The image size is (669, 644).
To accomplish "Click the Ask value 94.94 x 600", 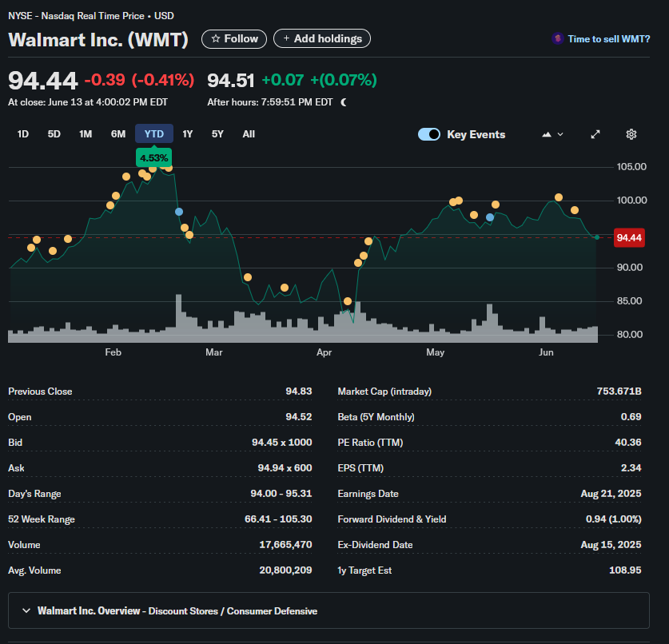I will (x=285, y=468).
